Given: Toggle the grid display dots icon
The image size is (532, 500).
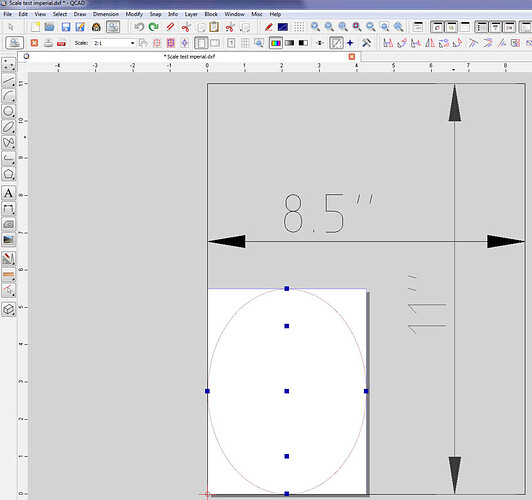Looking at the screenshot, I should coord(299,27).
